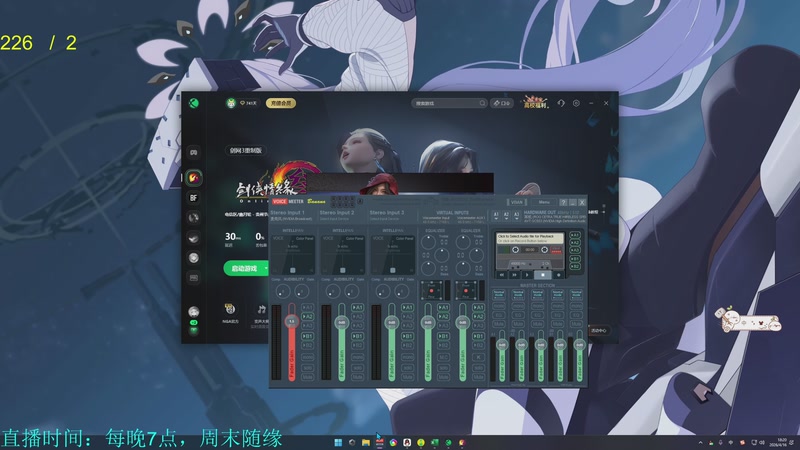The height and width of the screenshot is (450, 800).
Task: Select the BF game icon in sidebar
Action: [x=193, y=197]
